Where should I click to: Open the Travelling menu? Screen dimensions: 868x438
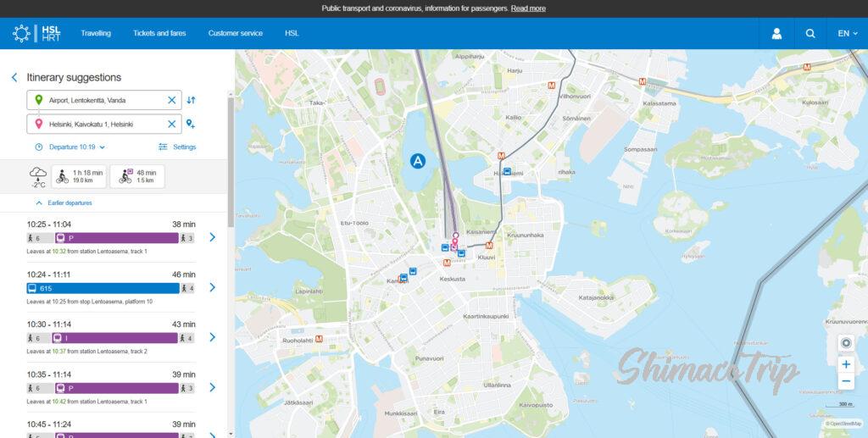pyautogui.click(x=96, y=33)
